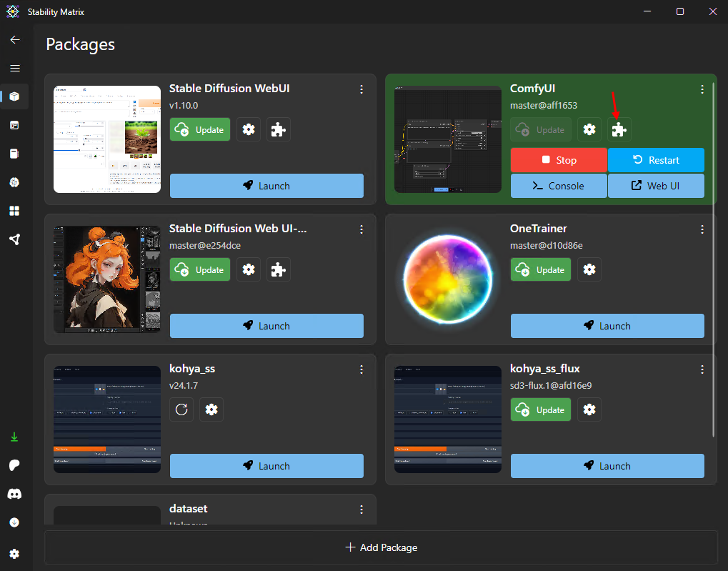728x571 pixels.
Task: Open dataset package three-dot menu
Action: pos(361,510)
